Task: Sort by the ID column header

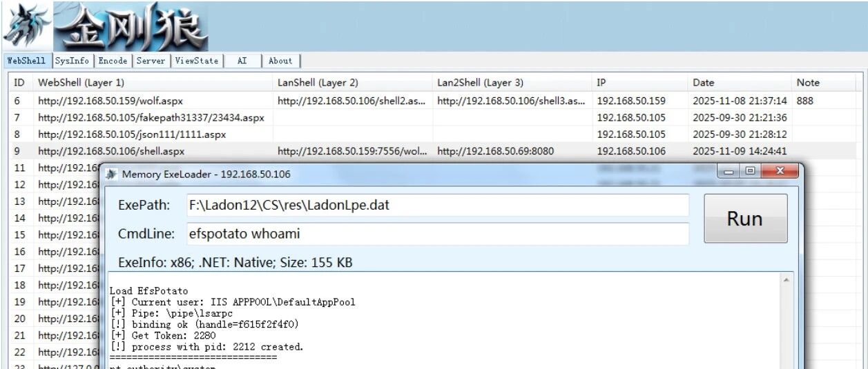Action: pyautogui.click(x=20, y=83)
